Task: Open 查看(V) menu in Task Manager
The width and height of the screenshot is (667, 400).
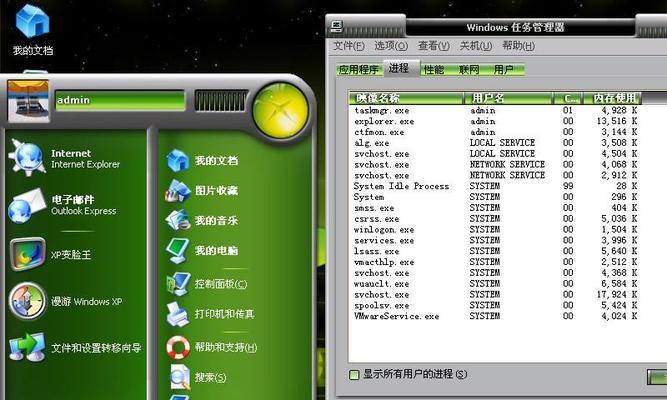Action: tap(433, 46)
